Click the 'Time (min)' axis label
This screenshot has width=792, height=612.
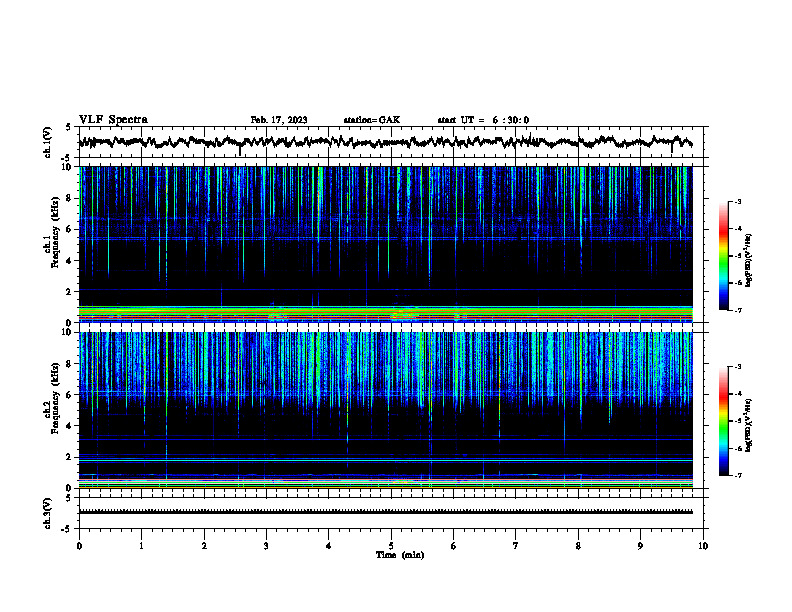click(x=400, y=555)
